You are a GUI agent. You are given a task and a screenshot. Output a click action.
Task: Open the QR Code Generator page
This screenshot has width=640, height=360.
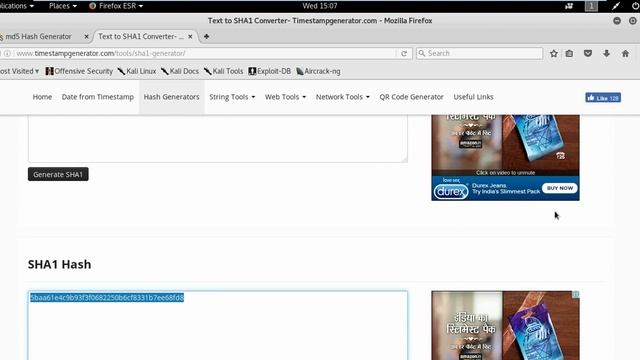[411, 97]
